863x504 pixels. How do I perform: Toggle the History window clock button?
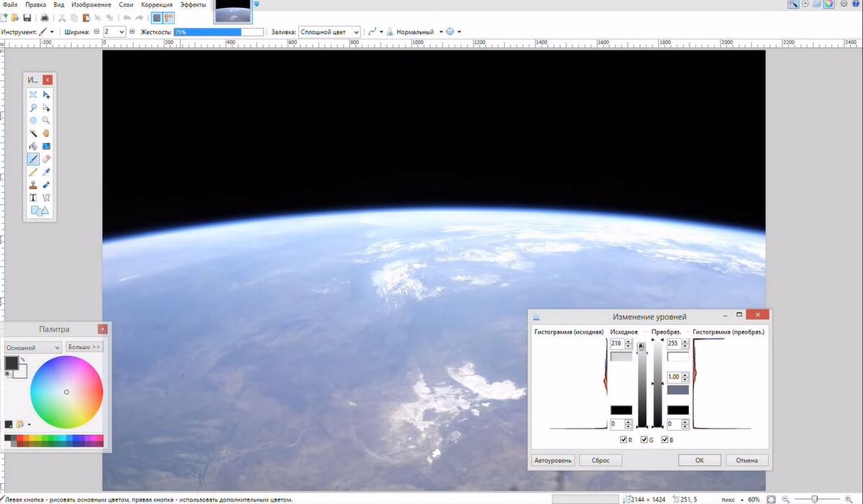[805, 4]
